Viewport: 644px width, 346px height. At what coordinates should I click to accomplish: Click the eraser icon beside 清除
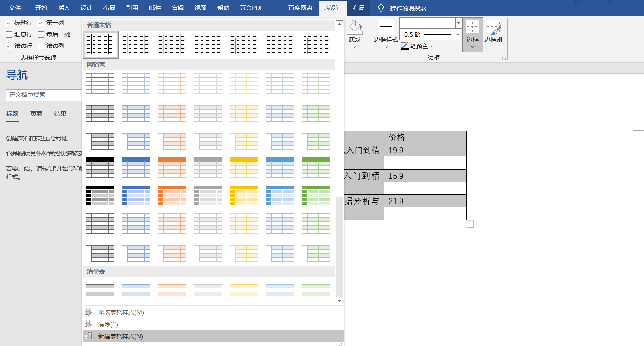coord(89,324)
